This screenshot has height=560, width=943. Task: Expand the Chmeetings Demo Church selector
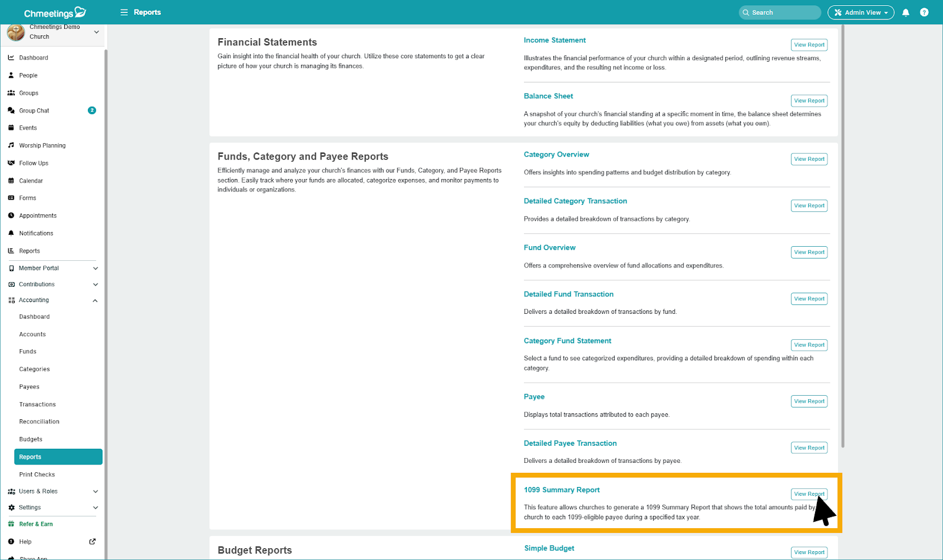97,32
